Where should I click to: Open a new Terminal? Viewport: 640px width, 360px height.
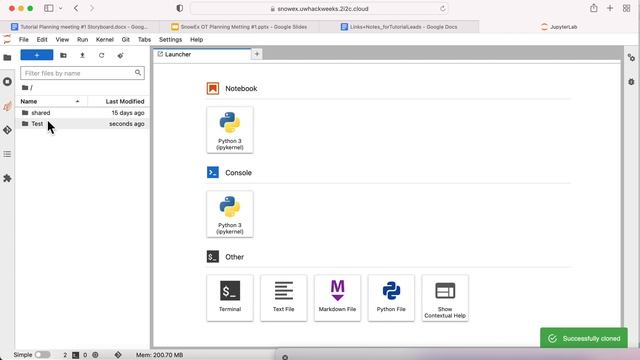coord(230,298)
